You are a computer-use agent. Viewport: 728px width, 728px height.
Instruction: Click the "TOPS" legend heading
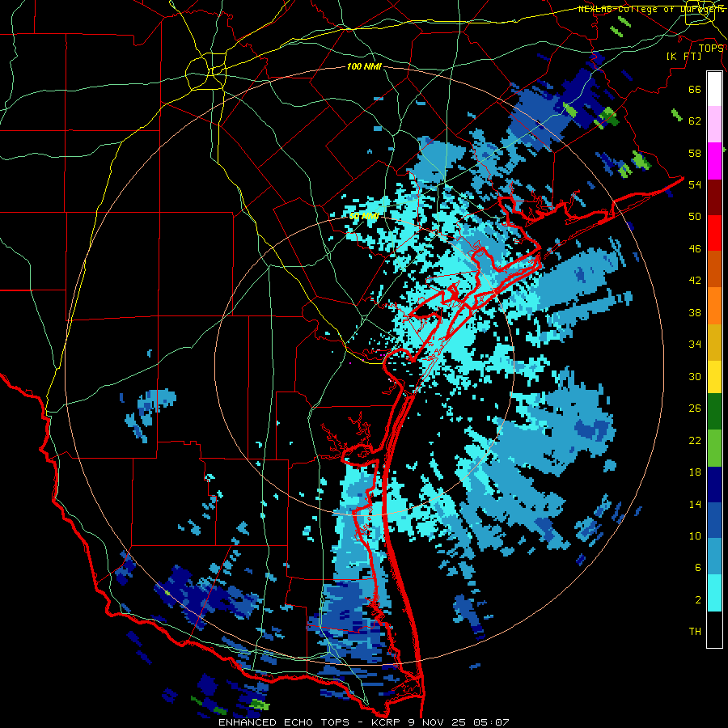click(x=711, y=48)
